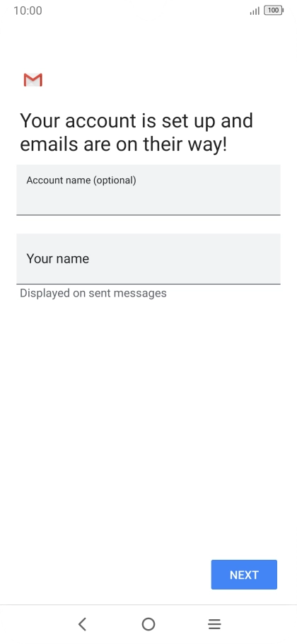
Task: Tap the 10:00 clock in status bar
Action: point(28,11)
